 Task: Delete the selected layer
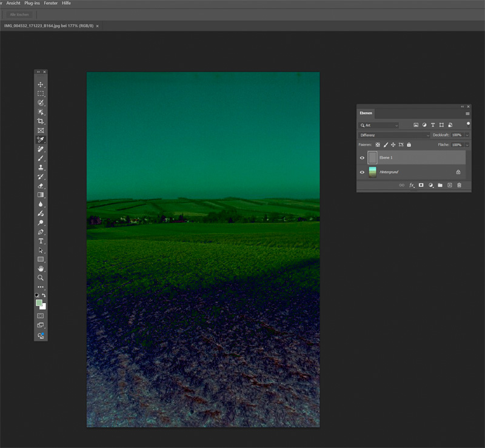460,185
